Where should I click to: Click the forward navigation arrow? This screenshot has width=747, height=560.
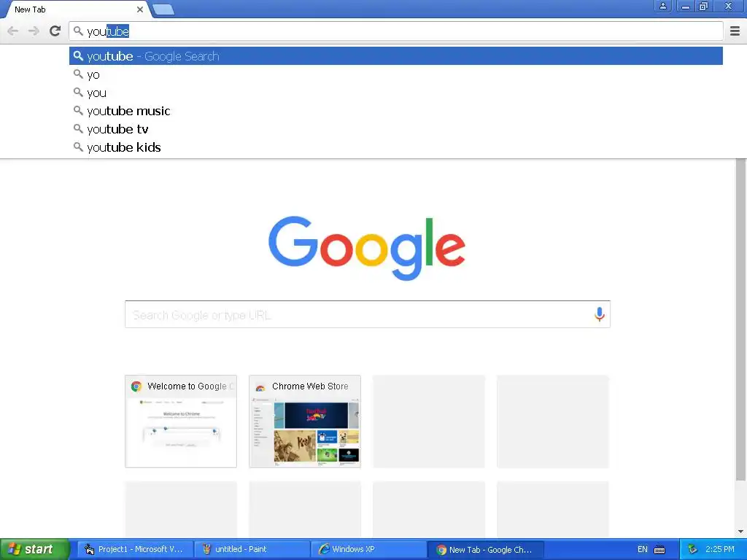coord(34,31)
